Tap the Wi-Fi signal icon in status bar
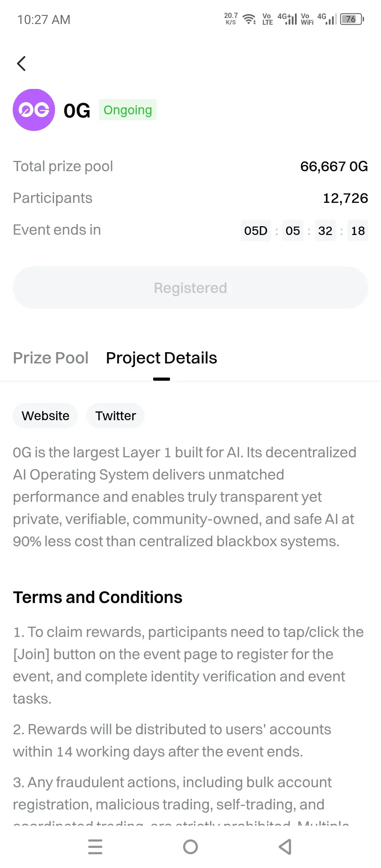Viewport: 381px width, 868px height. tap(249, 19)
